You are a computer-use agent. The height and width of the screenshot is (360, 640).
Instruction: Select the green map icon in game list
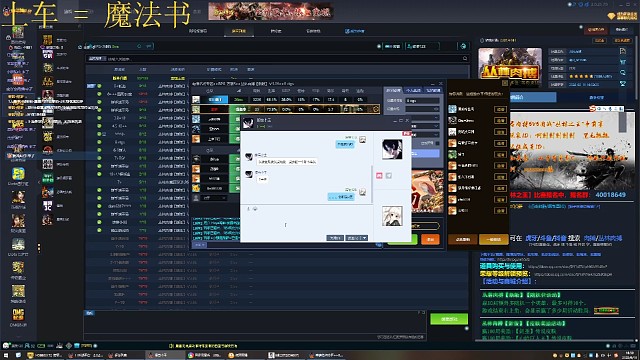pos(48,178)
